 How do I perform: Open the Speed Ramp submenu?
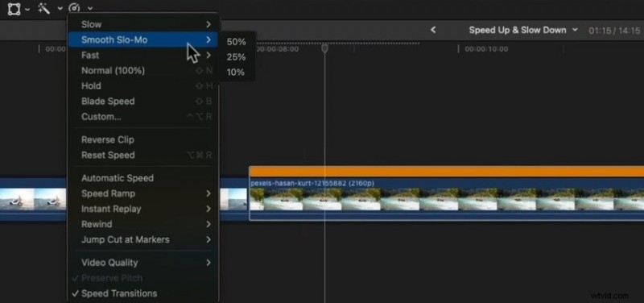143,193
